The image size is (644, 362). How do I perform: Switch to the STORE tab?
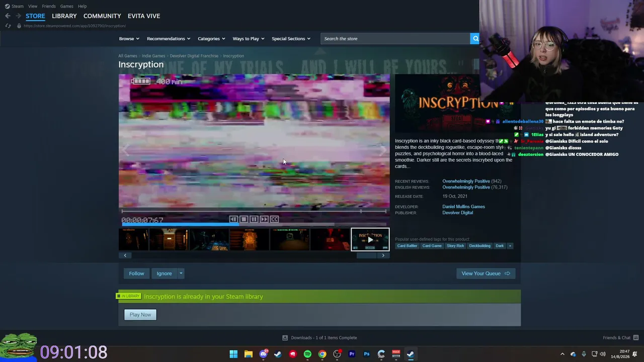(x=35, y=16)
